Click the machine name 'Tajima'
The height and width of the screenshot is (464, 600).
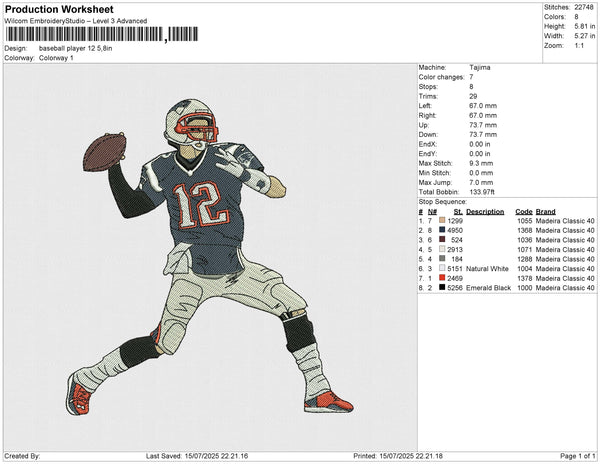[479, 67]
